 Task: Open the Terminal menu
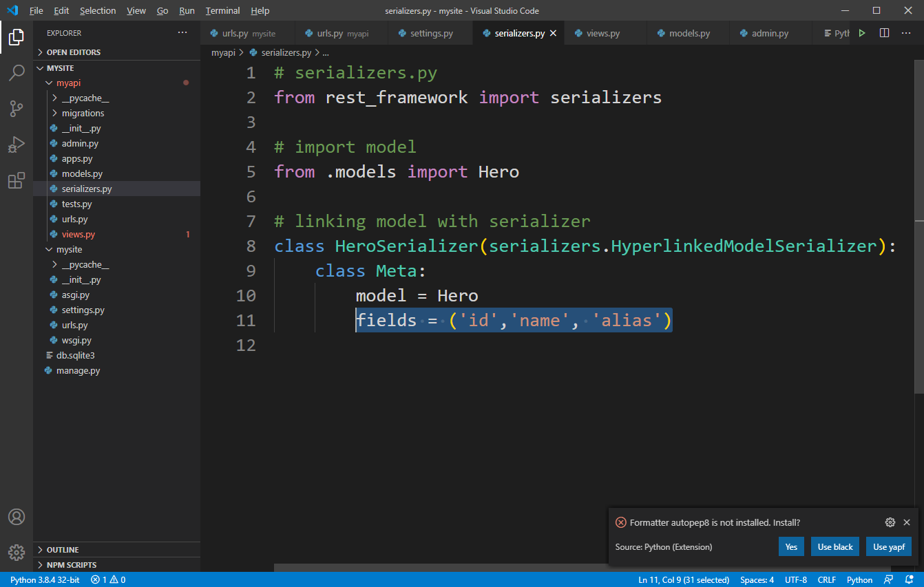pos(223,10)
